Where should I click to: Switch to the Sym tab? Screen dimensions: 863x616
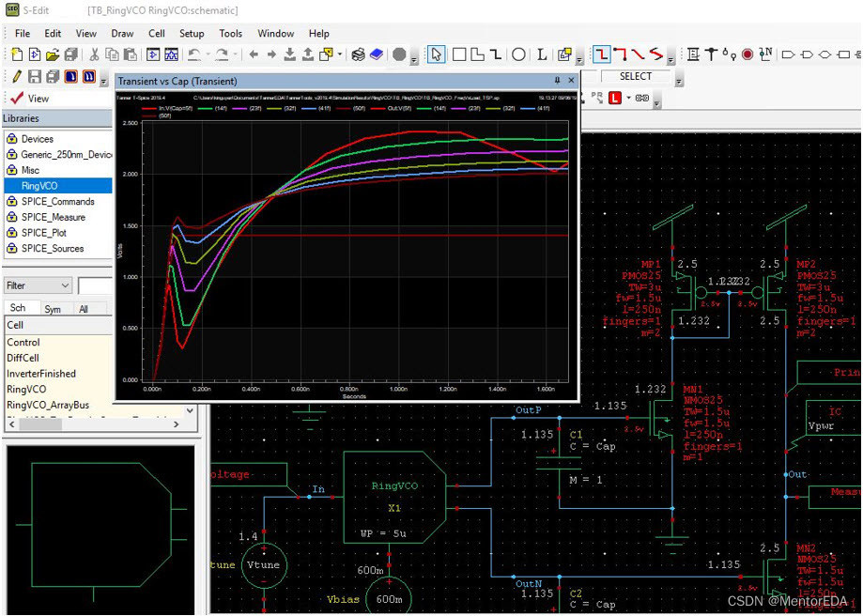tap(53, 308)
